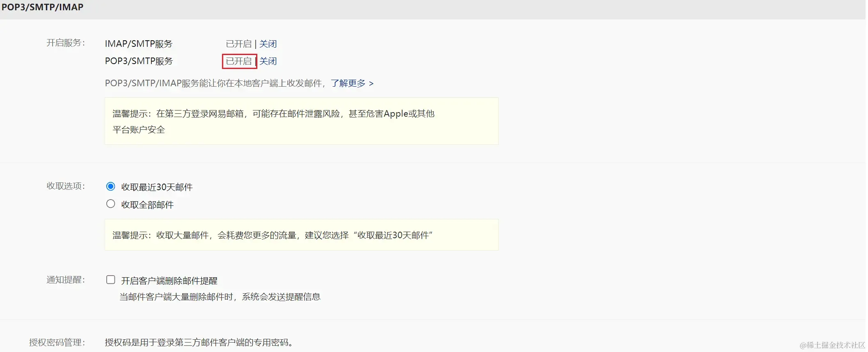Click 关闭 link for POP3/SMTP服务

[268, 61]
